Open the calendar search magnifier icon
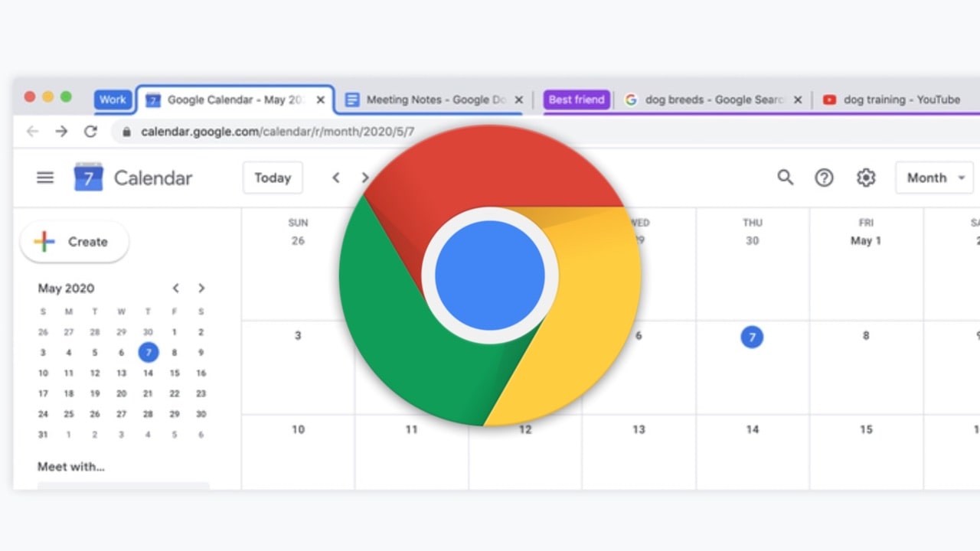The image size is (980, 551). [x=785, y=178]
